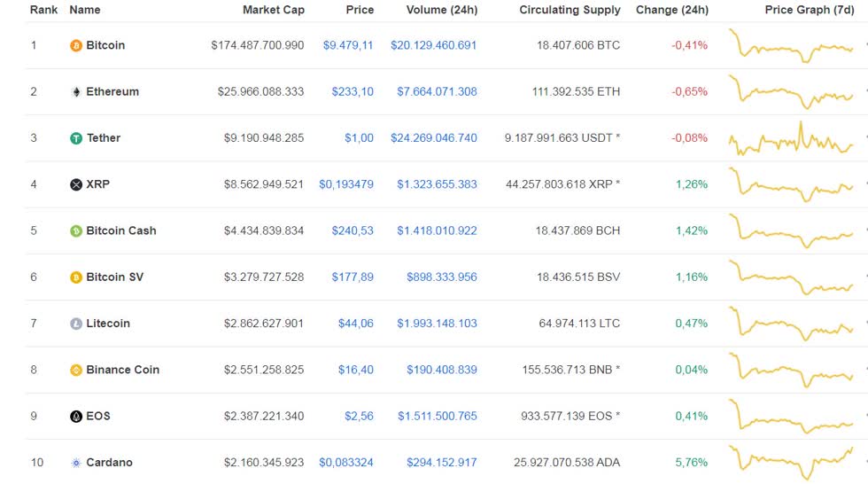Open Ethereum 7-day price graph
This screenshot has width=868, height=484.
(791, 92)
